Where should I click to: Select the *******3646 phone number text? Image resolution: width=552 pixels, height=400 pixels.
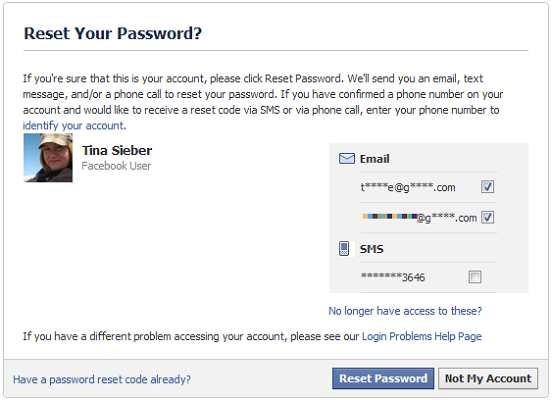pyautogui.click(x=393, y=277)
